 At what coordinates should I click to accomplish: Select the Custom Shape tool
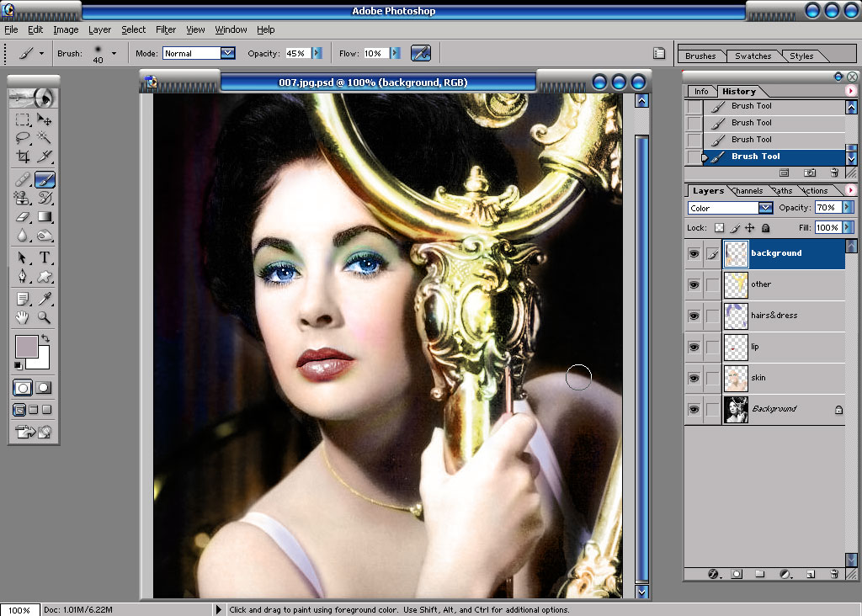tap(45, 276)
